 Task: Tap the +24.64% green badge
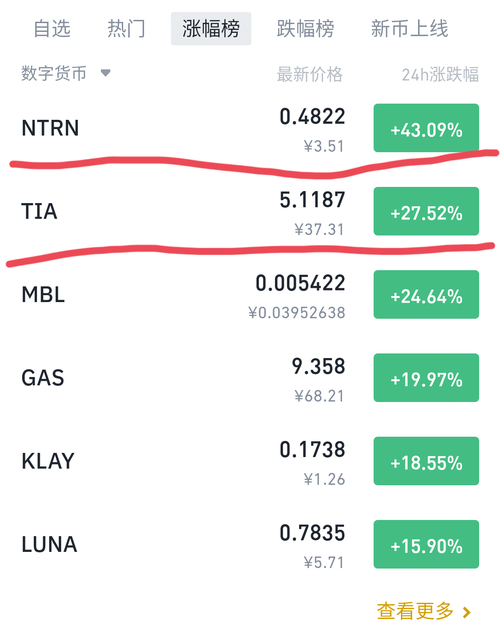(426, 295)
